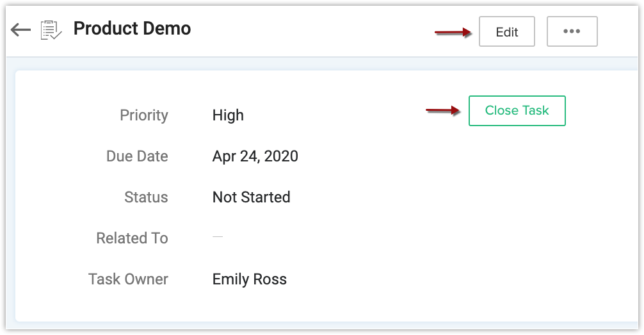Click the green Close Task button
The height and width of the screenshot is (335, 644).
tap(517, 111)
